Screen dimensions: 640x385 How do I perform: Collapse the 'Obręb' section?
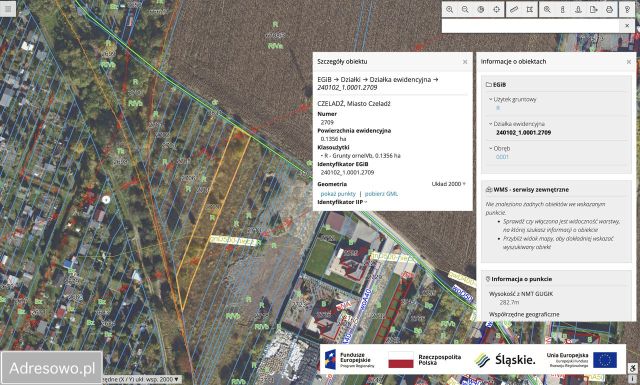coord(500,149)
